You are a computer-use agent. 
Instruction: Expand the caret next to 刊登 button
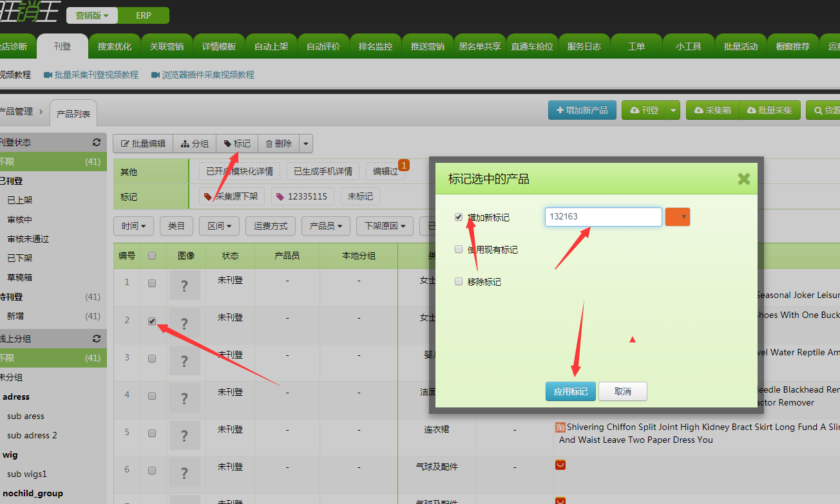[x=673, y=110]
